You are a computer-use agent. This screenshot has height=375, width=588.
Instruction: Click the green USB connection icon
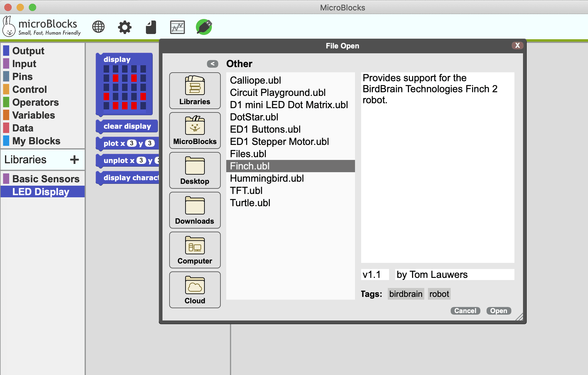click(204, 27)
